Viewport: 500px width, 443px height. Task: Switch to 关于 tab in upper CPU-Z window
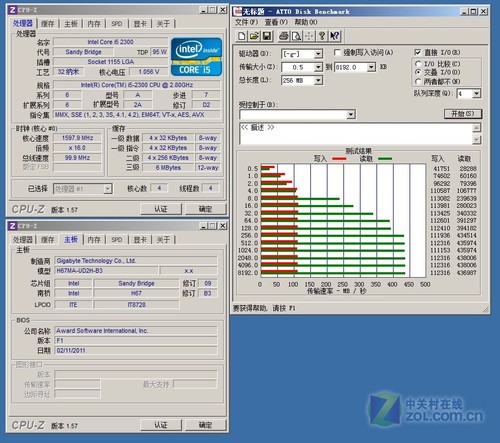pyautogui.click(x=163, y=24)
